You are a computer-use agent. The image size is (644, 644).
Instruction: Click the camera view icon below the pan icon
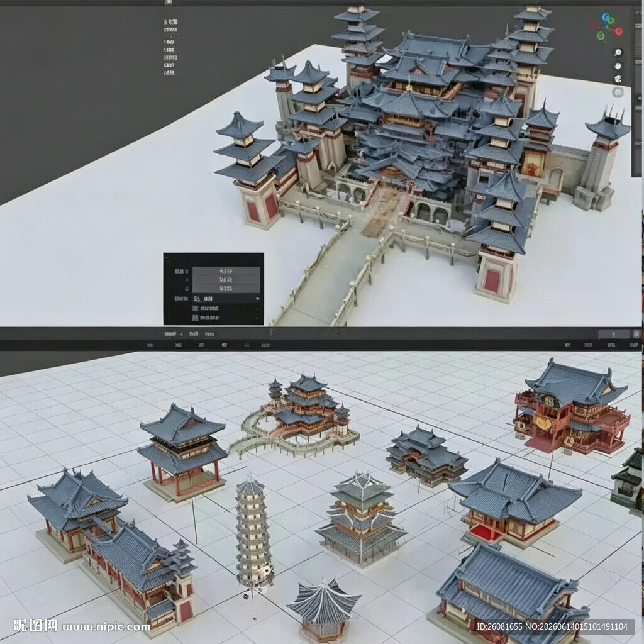[x=618, y=79]
